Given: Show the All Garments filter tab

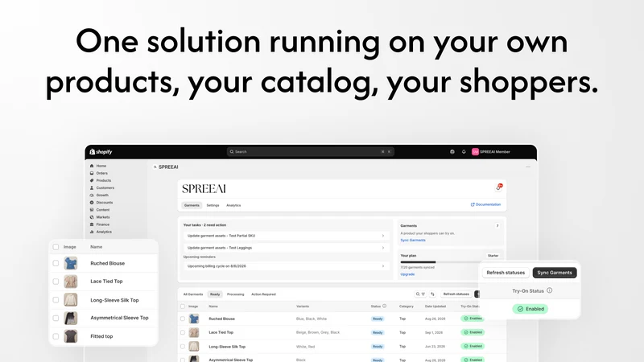Looking at the screenshot, I should 193,294.
